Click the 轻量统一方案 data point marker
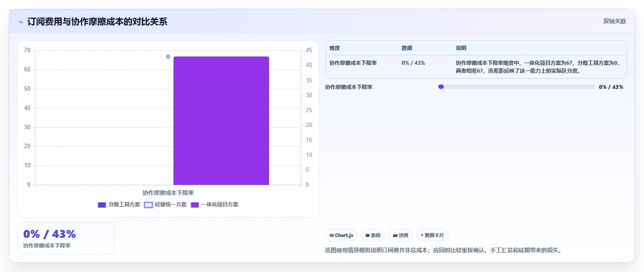 [168, 57]
